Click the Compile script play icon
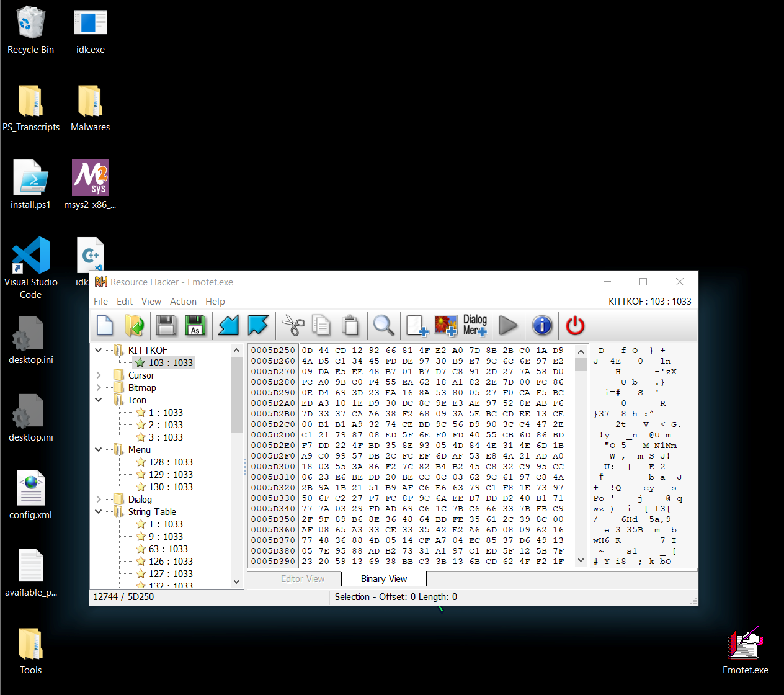Image resolution: width=784 pixels, height=695 pixels. [x=508, y=325]
